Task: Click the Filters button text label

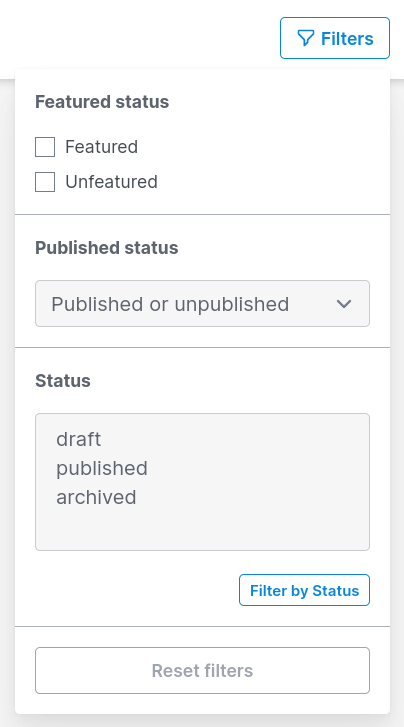Action: point(347,38)
